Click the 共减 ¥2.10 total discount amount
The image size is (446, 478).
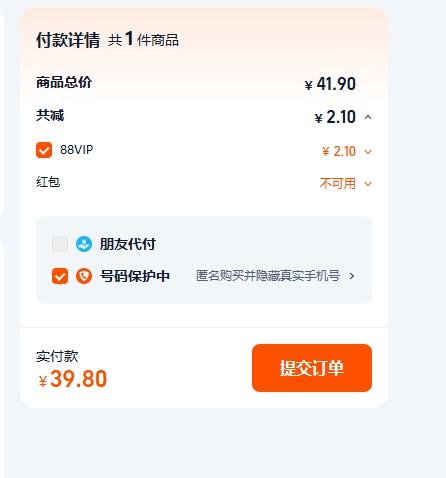(335, 117)
